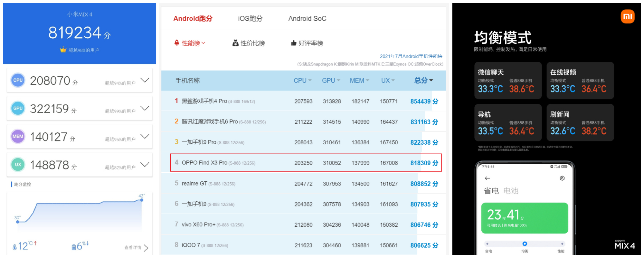Click the money-bag icon beside 性价比榜
The width and height of the screenshot is (644, 258).
point(236,43)
